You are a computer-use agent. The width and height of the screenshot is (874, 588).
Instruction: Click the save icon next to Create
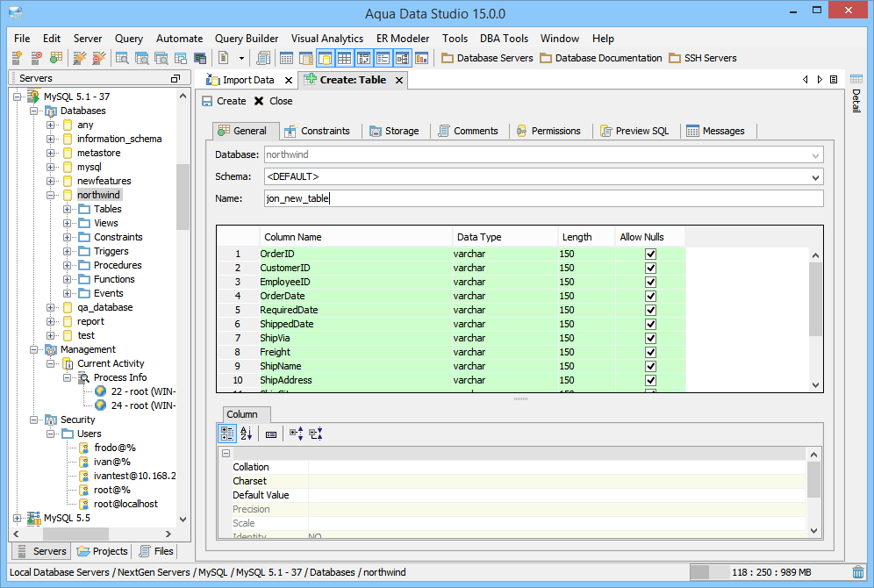[207, 101]
